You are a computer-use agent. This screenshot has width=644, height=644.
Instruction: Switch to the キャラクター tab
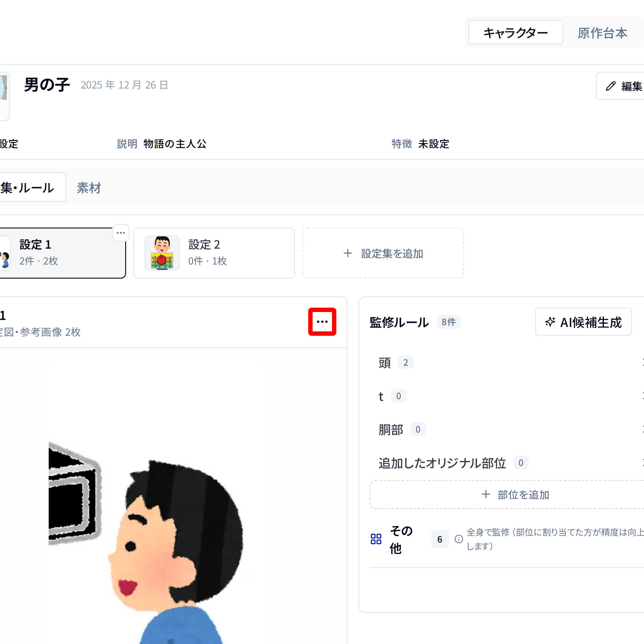point(516,32)
